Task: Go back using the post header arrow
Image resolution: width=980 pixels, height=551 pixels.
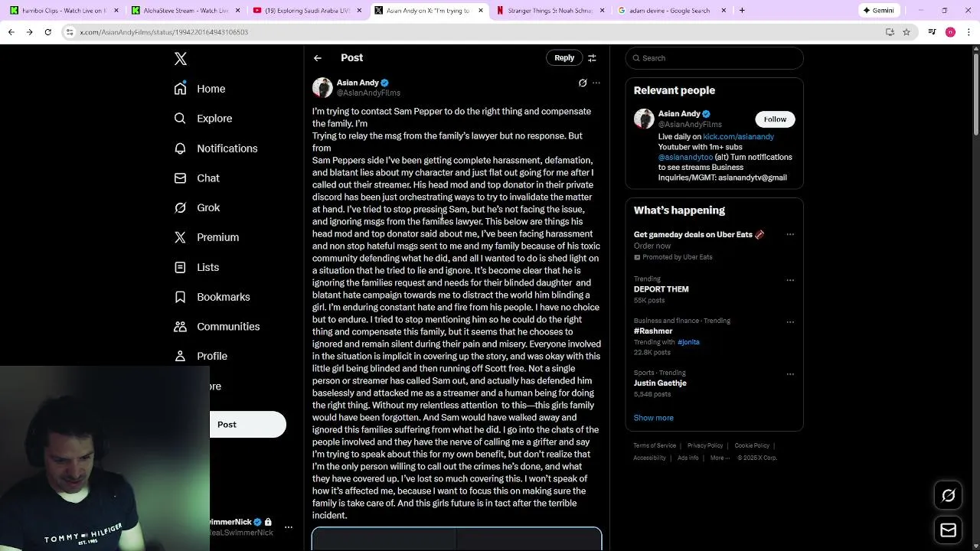Action: tap(318, 58)
